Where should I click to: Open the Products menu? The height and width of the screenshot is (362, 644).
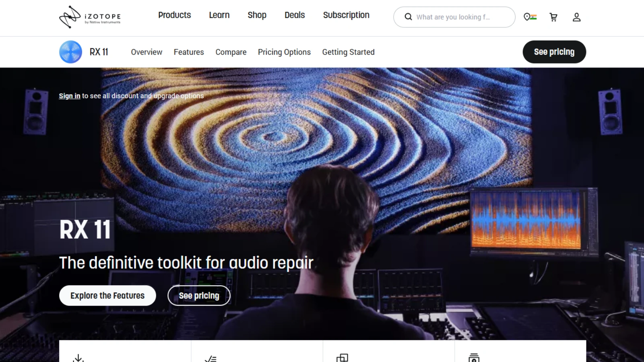[174, 15]
